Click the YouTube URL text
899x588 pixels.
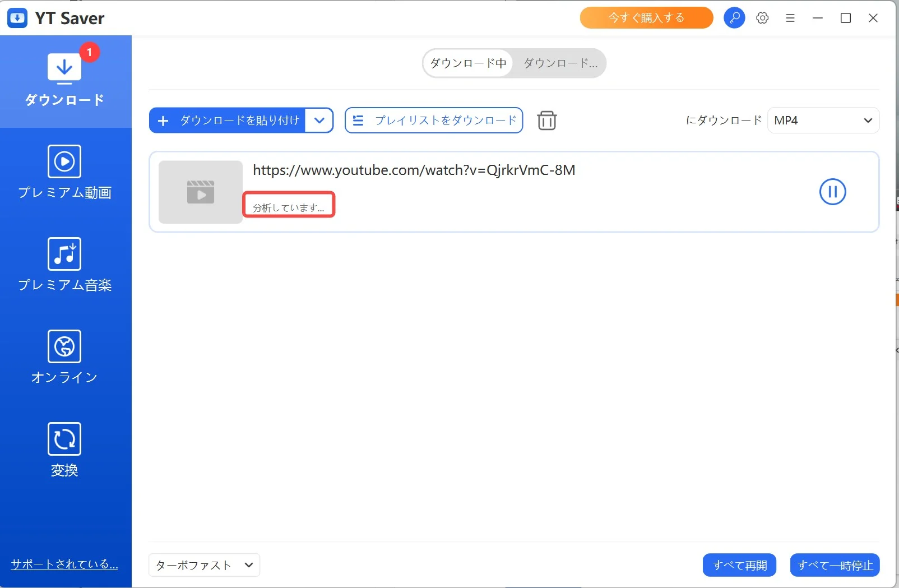414,170
